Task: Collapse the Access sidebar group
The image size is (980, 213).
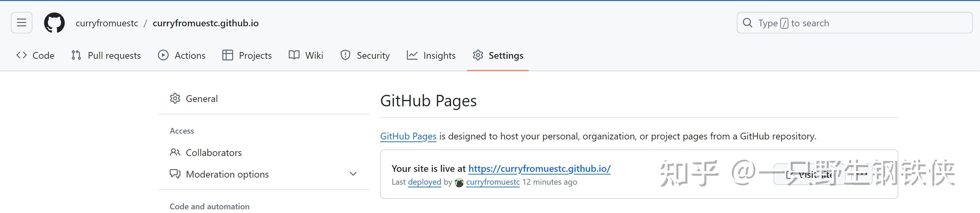Action: [x=182, y=130]
